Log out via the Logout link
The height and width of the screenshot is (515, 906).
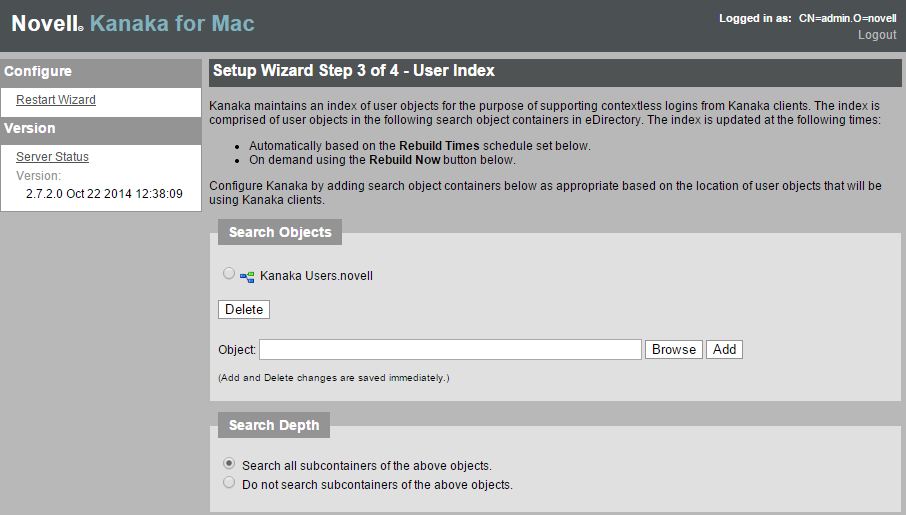pyautogui.click(x=877, y=35)
